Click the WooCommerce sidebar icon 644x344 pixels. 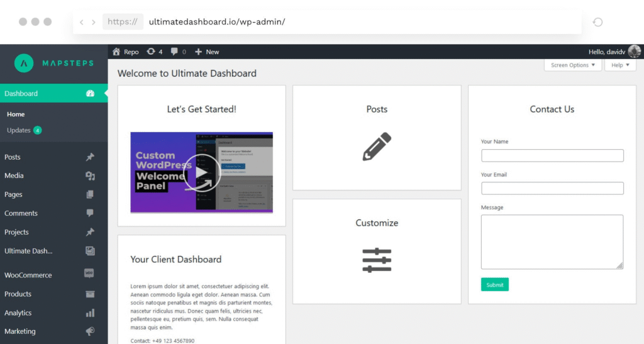90,274
